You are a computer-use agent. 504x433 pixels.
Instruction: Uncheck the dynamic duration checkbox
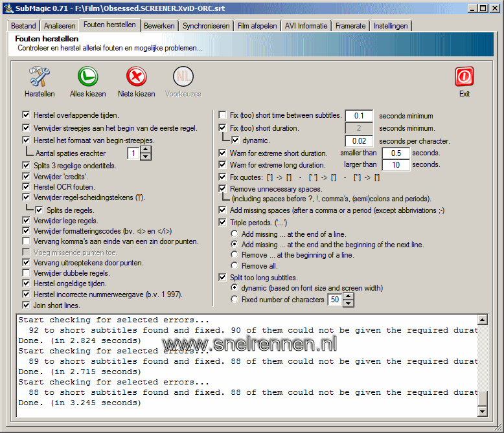coord(235,140)
